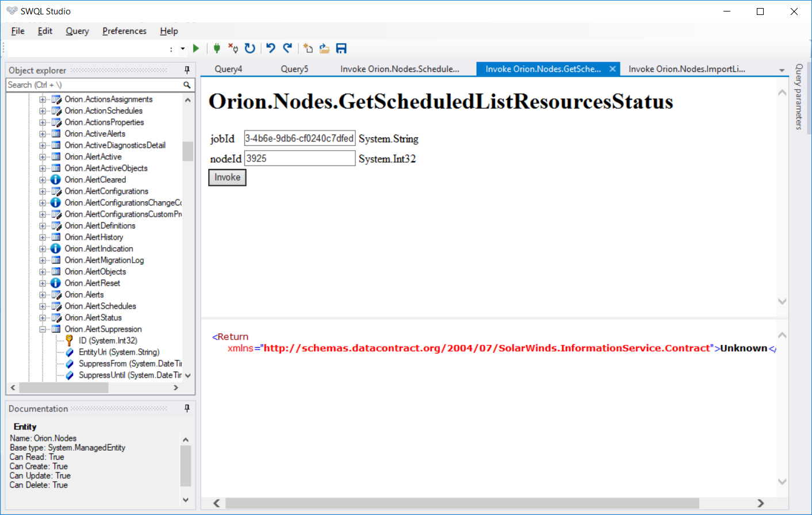This screenshot has width=812, height=515.
Task: Click result pane horizontal scrollbar right arrow
Action: point(760,504)
